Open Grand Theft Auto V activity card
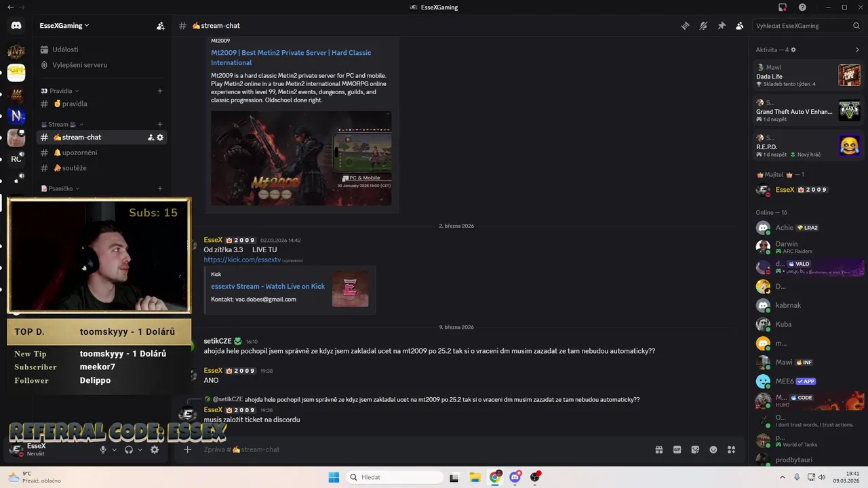This screenshot has width=868, height=488. (808, 111)
